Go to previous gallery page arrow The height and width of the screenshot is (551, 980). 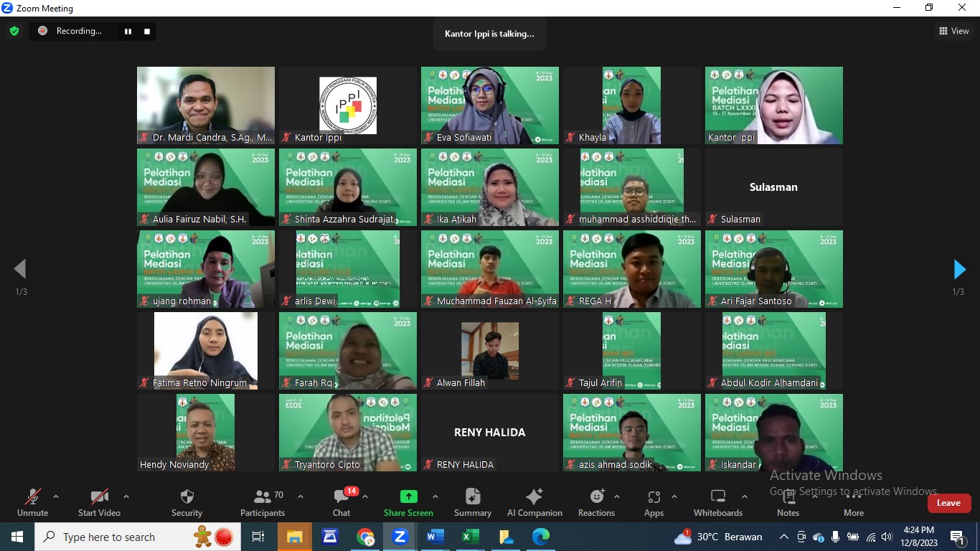20,269
